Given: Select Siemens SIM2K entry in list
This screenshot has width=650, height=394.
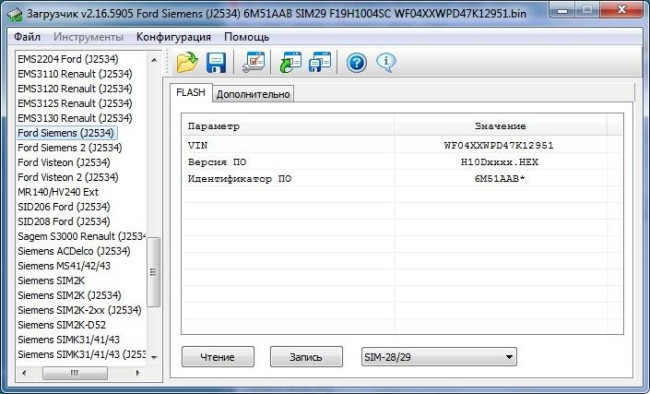Looking at the screenshot, I should tap(51, 280).
